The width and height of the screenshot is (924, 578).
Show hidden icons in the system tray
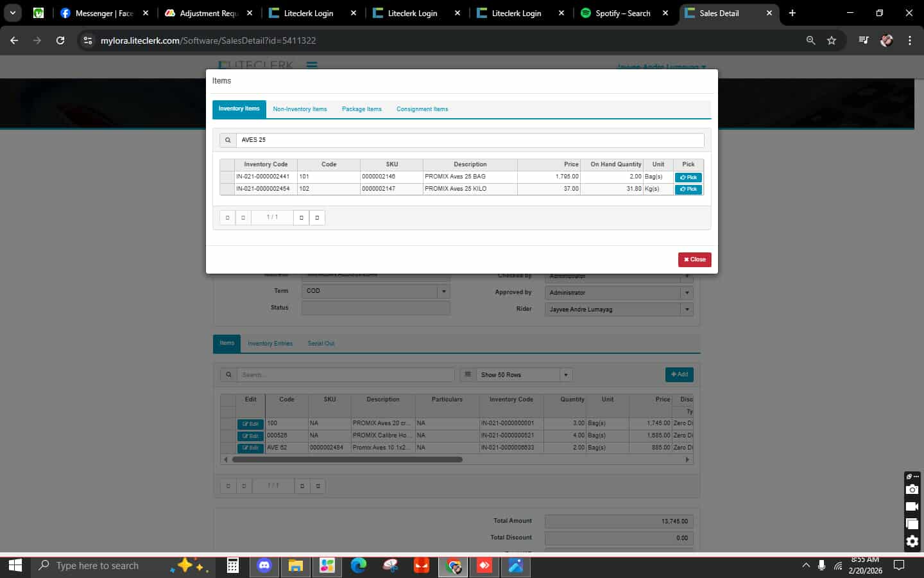806,566
